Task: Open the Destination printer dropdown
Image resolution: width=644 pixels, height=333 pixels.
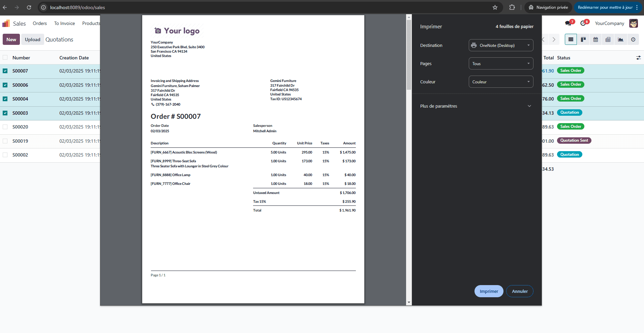Action: [501, 45]
